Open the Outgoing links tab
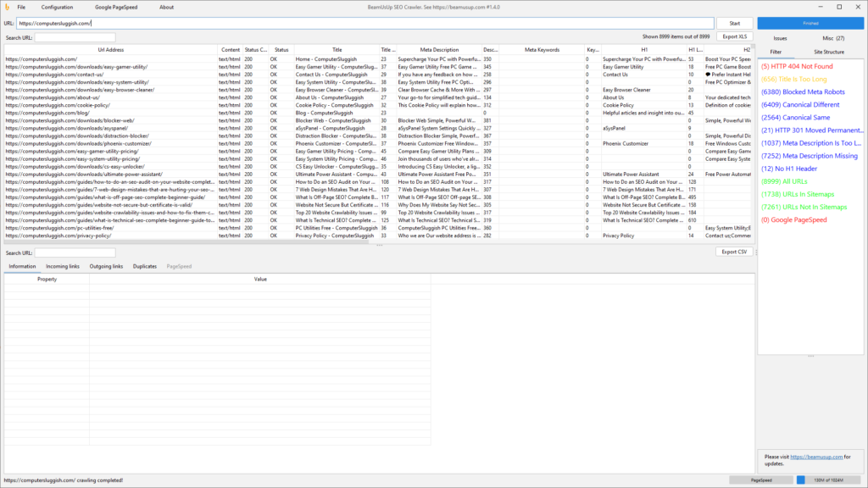This screenshot has height=488, width=868. (x=106, y=267)
